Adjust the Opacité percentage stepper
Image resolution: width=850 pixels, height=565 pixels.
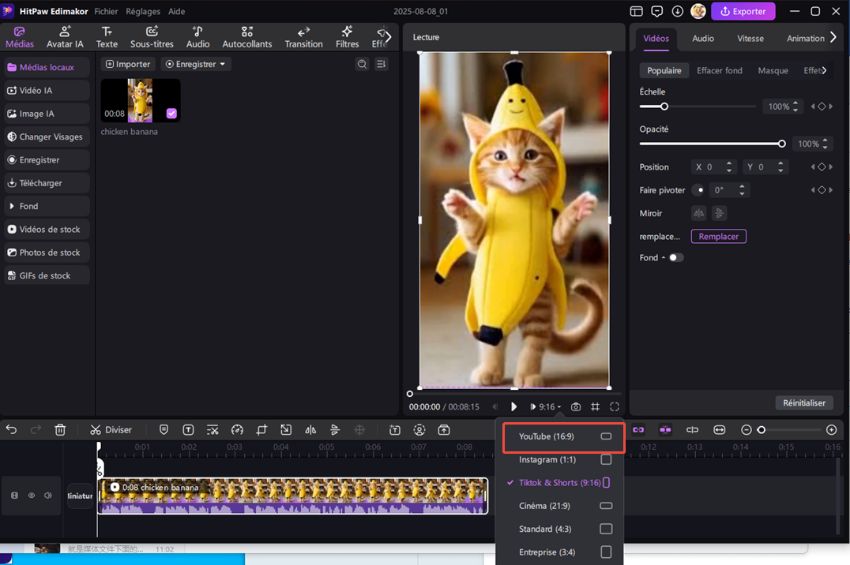click(x=825, y=144)
